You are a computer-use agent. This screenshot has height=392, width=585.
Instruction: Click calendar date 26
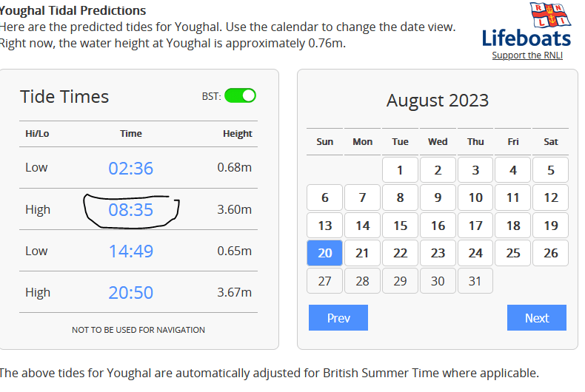[551, 253]
